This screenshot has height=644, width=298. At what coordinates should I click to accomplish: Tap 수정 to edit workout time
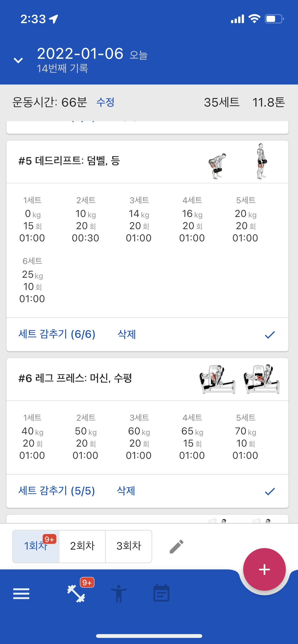coord(105,103)
